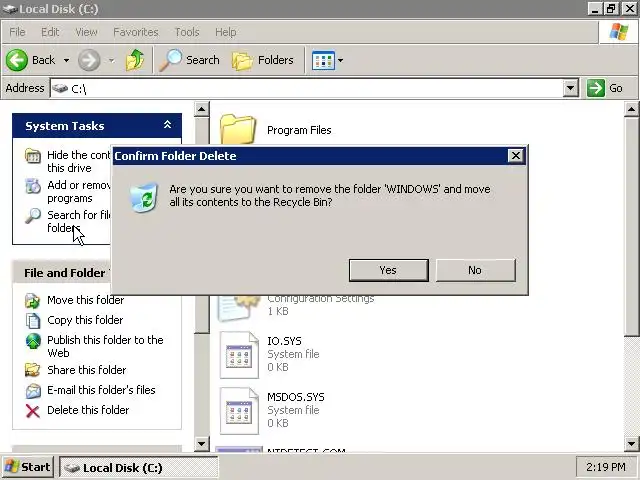Viewport: 640px width, 480px height.
Task: Click the E-mail folder's files icon
Action: tap(33, 391)
